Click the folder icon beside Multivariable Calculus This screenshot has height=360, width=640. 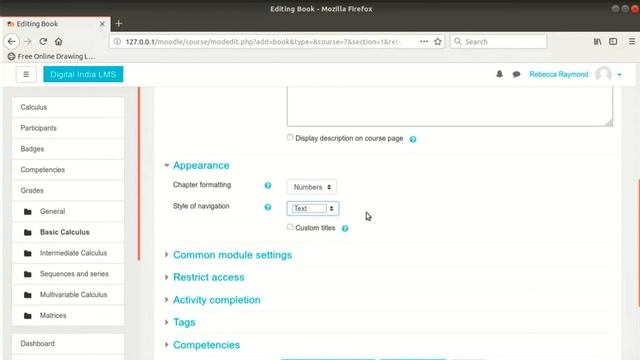coord(28,295)
